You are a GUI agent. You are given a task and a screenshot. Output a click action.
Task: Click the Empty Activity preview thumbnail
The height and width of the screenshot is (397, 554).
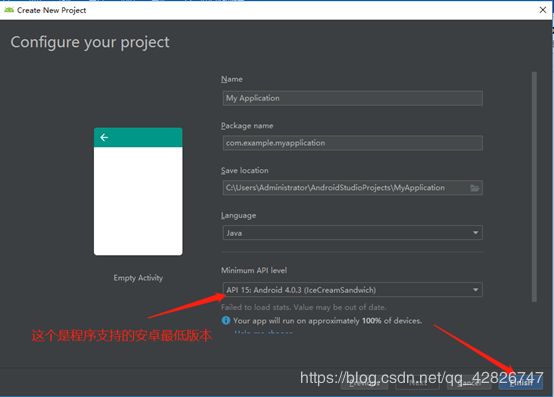(138, 191)
